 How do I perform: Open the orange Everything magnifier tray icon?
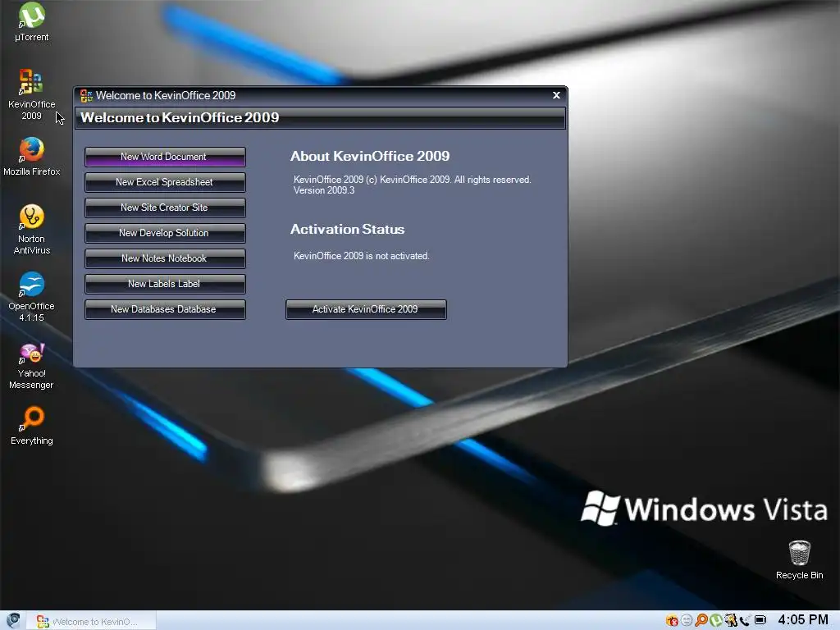click(x=701, y=620)
